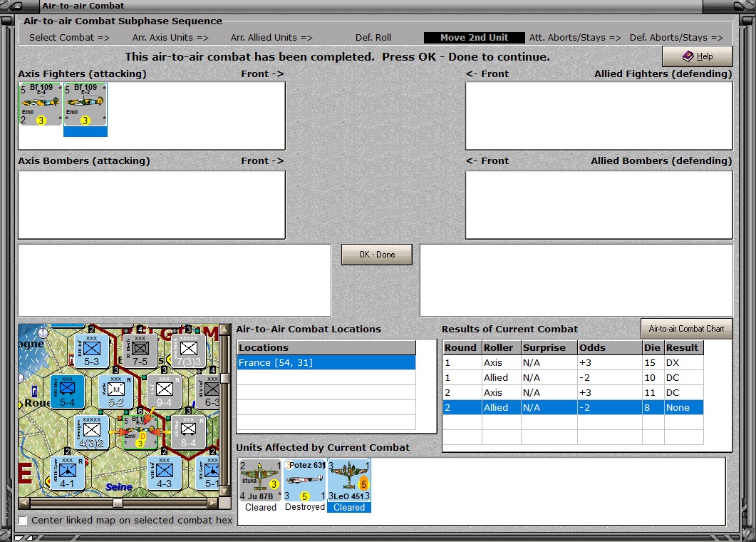Select round 1 Allied roll with die 10
The height and width of the screenshot is (542, 756).
(x=573, y=377)
